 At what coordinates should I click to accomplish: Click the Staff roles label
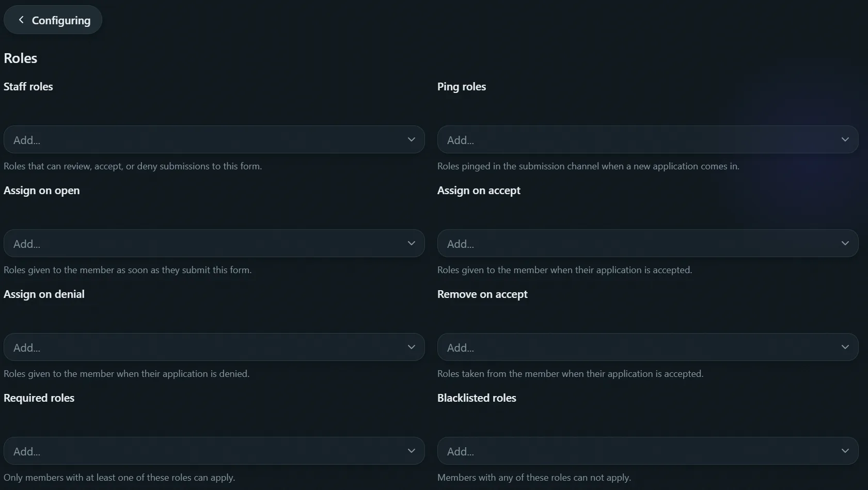pos(28,87)
